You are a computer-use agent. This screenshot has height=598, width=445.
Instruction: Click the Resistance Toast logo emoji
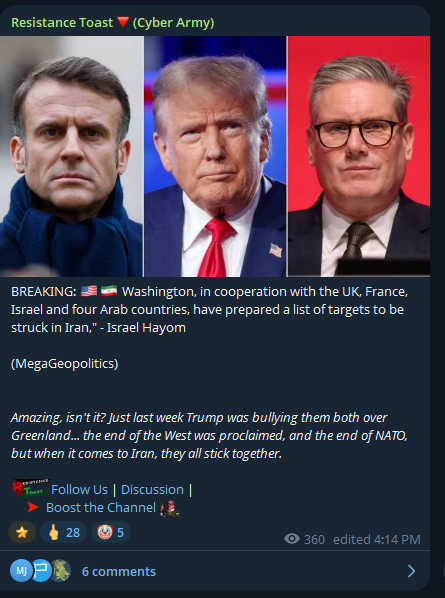(30, 488)
